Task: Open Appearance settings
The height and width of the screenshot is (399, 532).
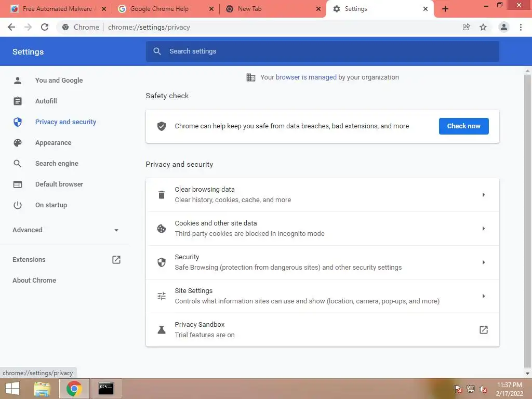Action: [x=54, y=143]
